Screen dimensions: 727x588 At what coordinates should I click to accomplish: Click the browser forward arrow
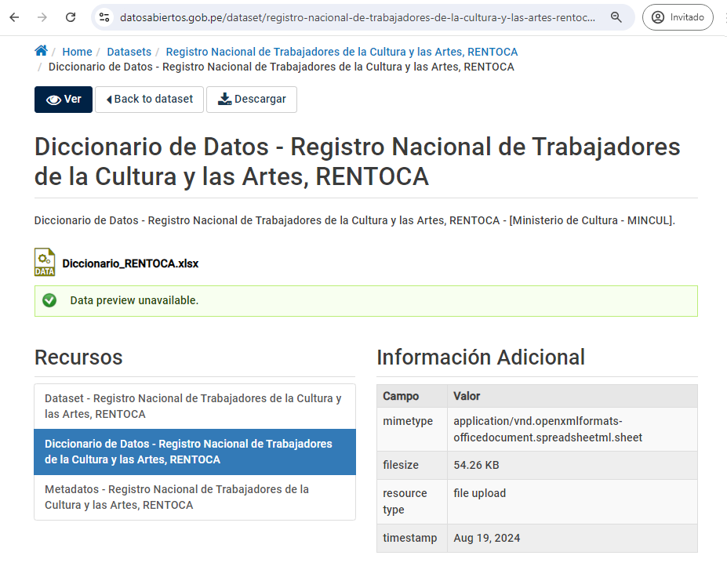pyautogui.click(x=42, y=17)
